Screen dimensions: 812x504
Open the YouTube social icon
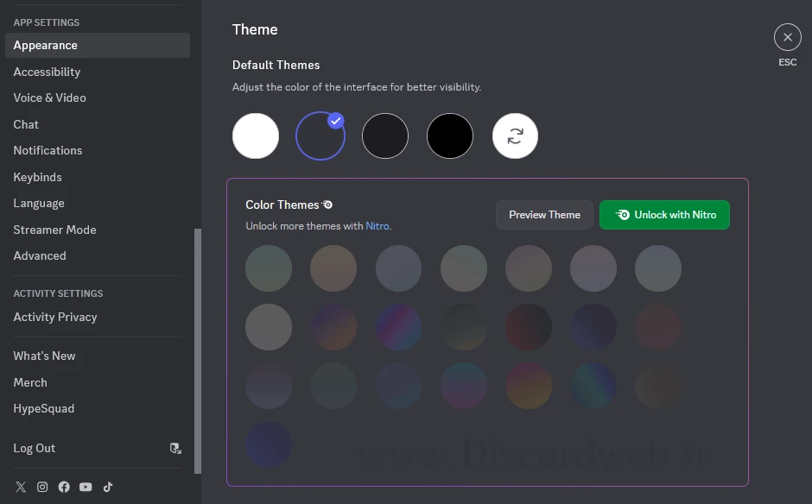click(86, 487)
